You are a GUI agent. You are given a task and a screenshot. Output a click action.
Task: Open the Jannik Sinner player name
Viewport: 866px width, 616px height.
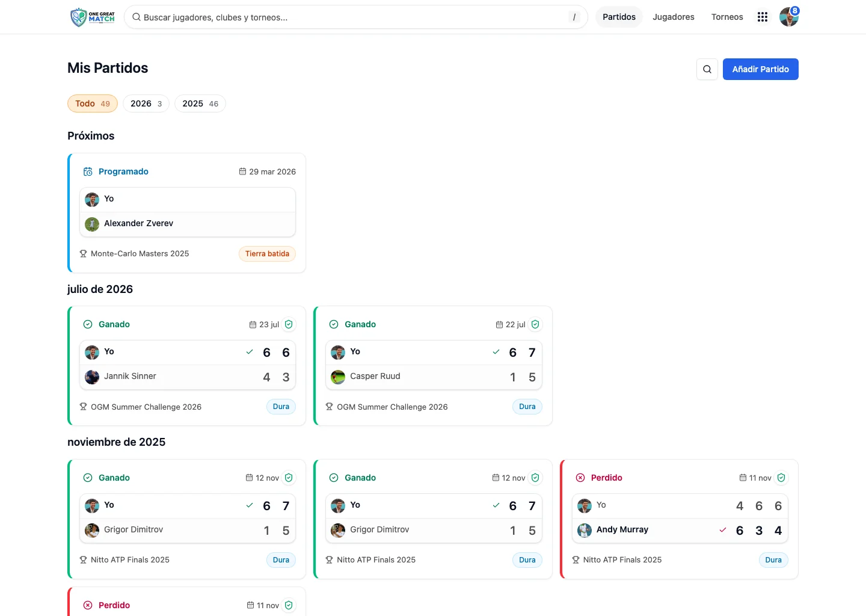[x=130, y=376]
